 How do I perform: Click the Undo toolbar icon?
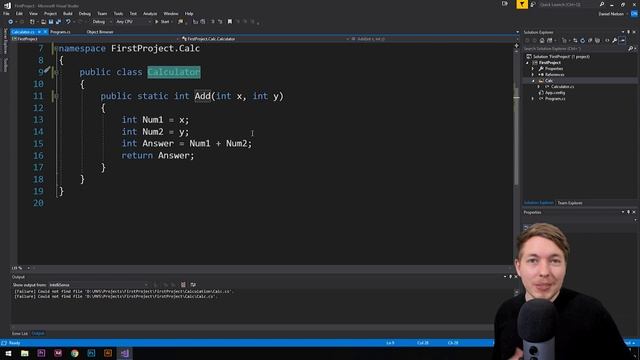(68, 22)
